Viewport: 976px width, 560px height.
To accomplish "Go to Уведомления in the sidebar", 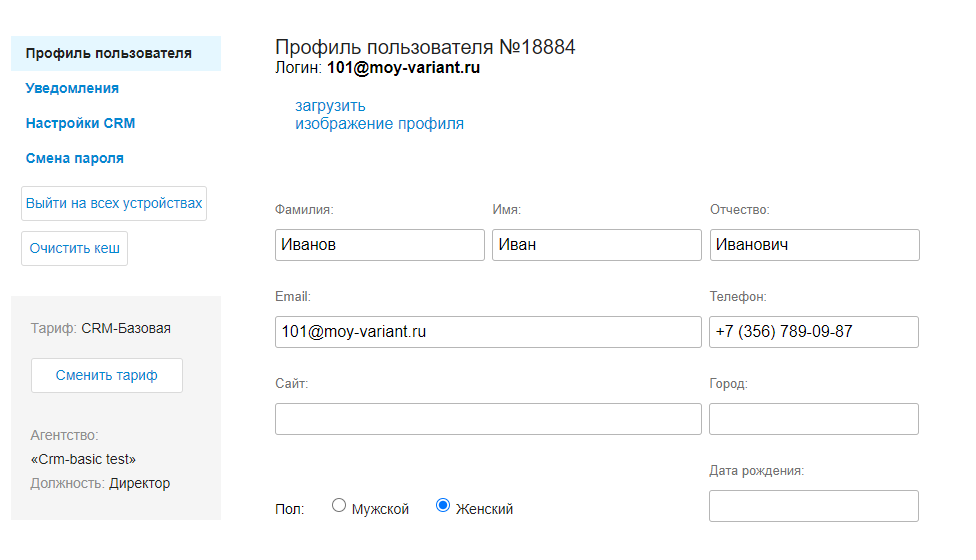I will pos(72,88).
